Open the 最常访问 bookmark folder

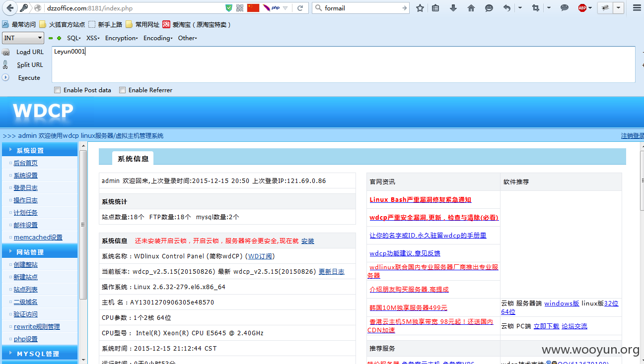(x=19, y=24)
